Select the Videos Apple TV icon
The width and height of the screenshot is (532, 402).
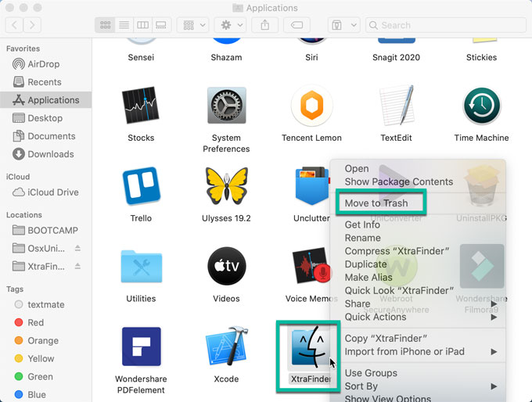[x=226, y=266]
